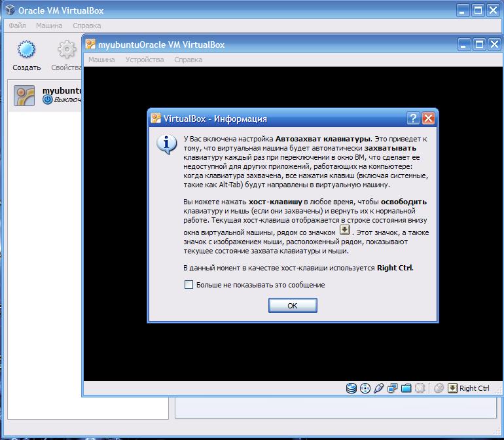Click the keyboard capture arrow icon

(452, 388)
